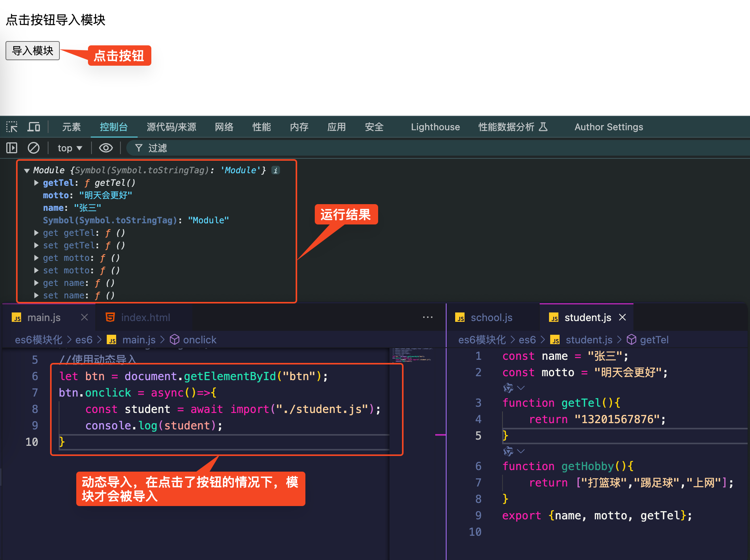Viewport: 750px width, 560px height.
Task: Click the Module info badge icon
Action: 276,171
